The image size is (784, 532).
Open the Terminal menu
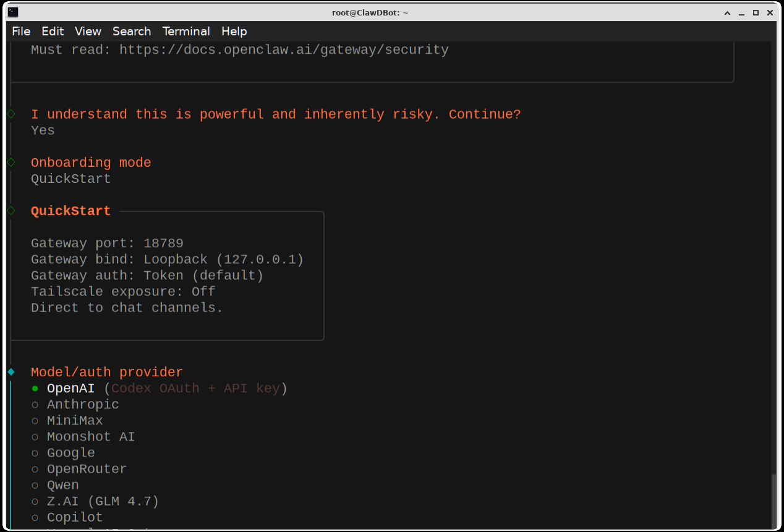(x=186, y=31)
